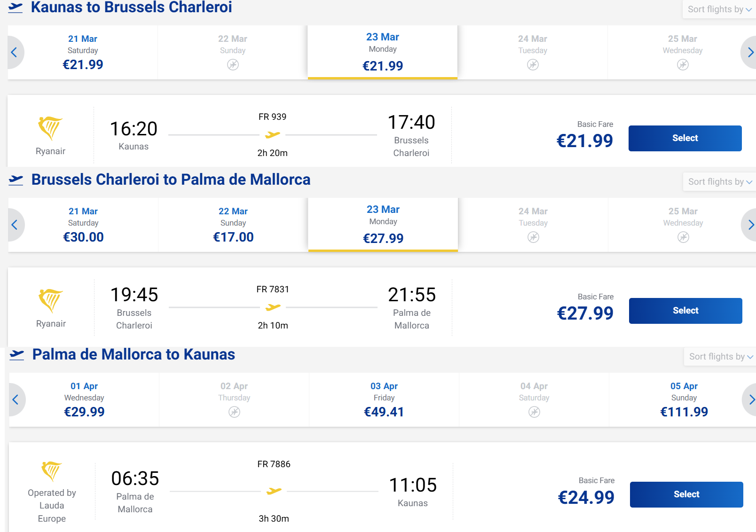Click next dates arrow for Brussels to Palma
The image size is (756, 532).
point(750,225)
